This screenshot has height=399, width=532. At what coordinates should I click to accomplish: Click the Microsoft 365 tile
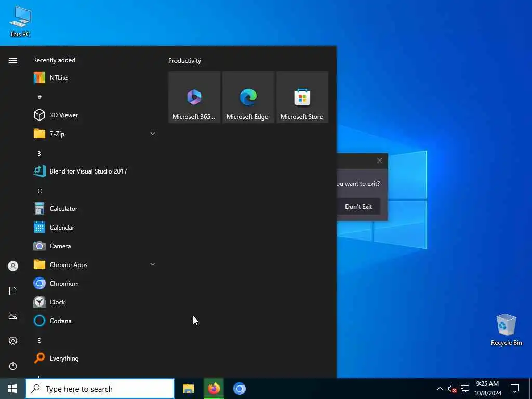(194, 97)
